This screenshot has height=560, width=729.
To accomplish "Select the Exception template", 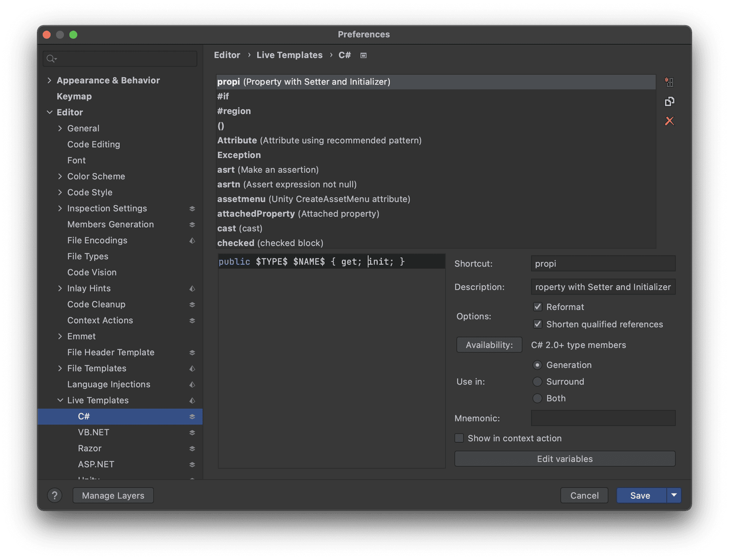I will point(436,155).
